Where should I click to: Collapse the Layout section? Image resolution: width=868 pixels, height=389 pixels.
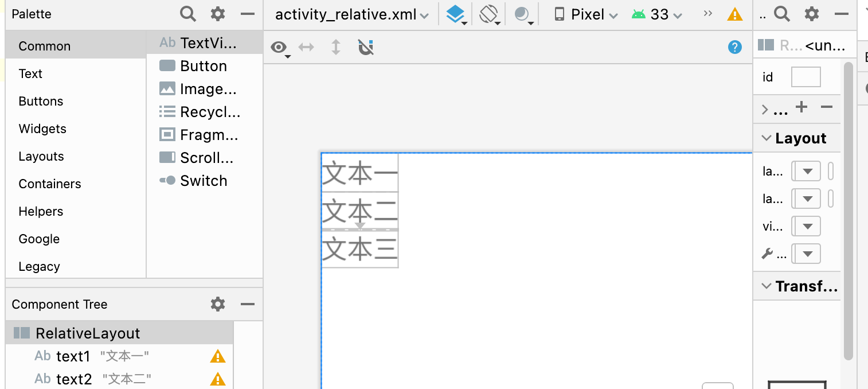coord(766,138)
